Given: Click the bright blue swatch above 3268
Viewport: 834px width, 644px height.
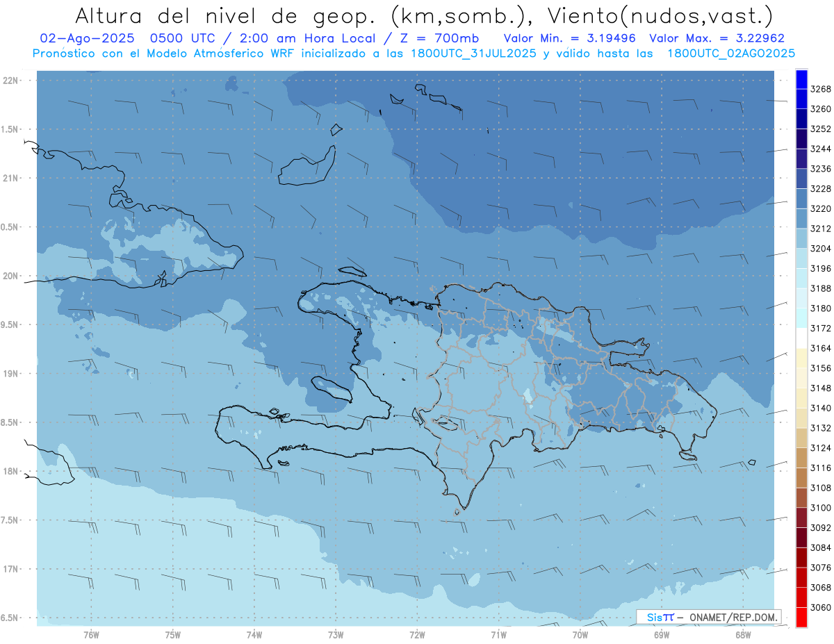Looking at the screenshot, I should tap(801, 79).
